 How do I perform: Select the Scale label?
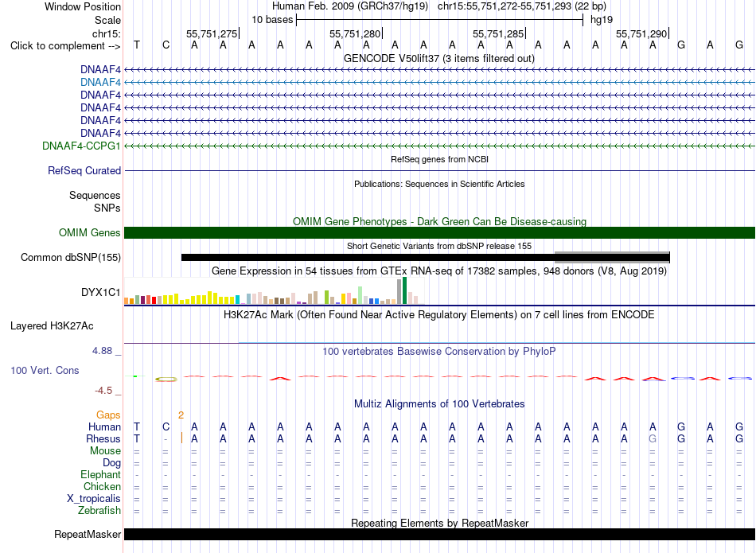107,20
